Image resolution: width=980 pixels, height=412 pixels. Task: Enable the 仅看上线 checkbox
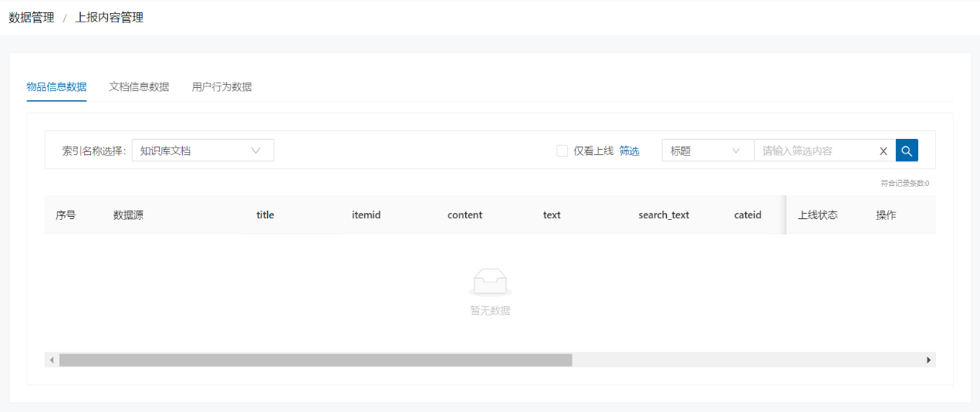point(562,151)
